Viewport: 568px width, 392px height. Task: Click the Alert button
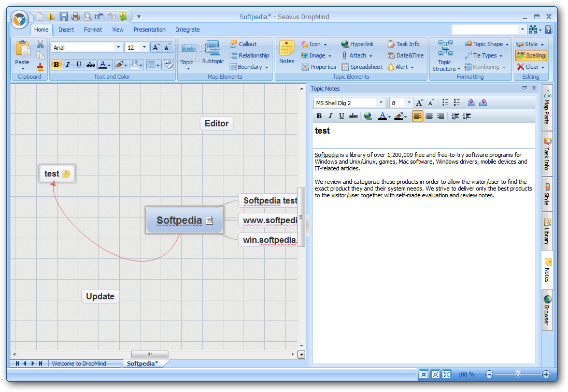coord(401,67)
